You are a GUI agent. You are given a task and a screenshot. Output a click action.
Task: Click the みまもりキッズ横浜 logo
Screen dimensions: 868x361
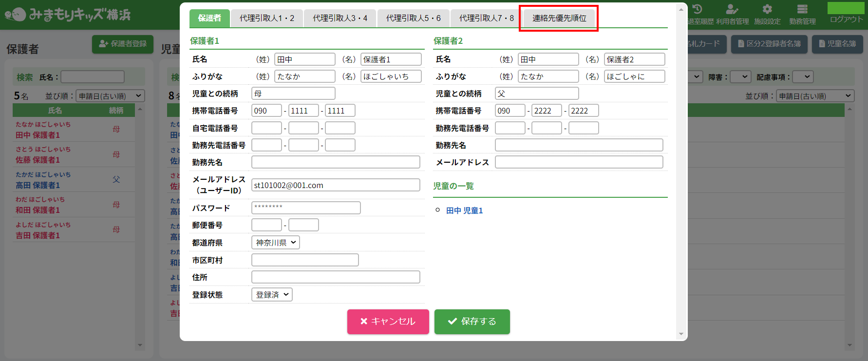68,15
